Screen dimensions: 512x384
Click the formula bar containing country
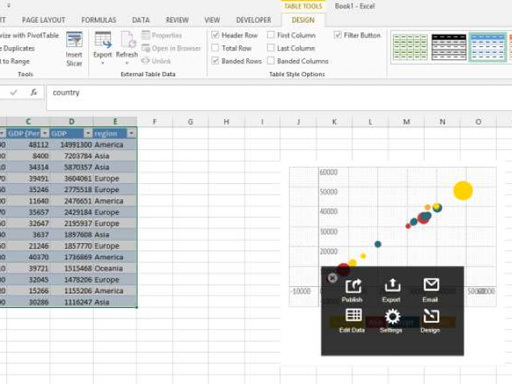tap(279, 97)
